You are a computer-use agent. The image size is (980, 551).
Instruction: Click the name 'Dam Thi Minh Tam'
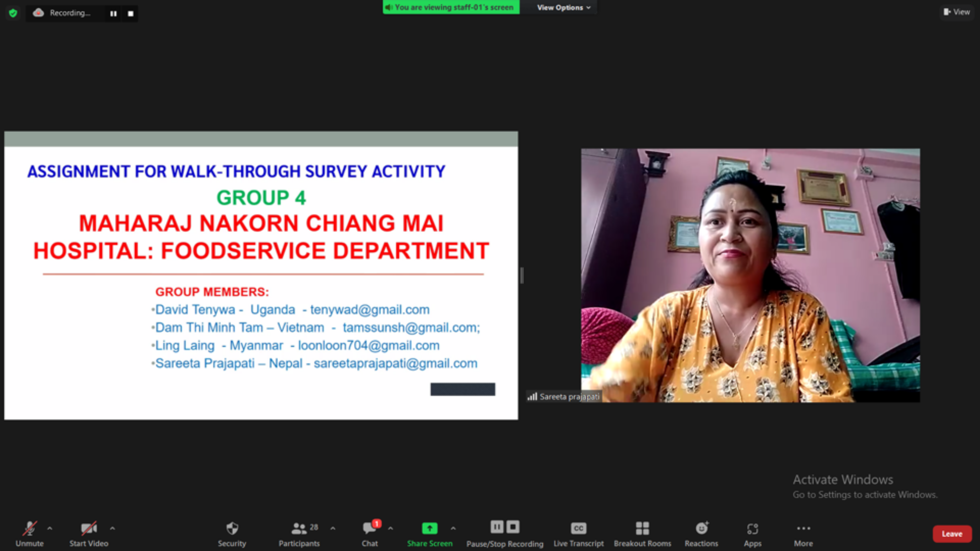209,328
